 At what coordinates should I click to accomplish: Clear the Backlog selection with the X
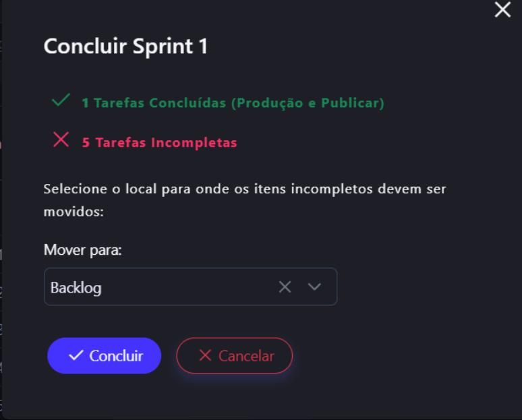285,287
